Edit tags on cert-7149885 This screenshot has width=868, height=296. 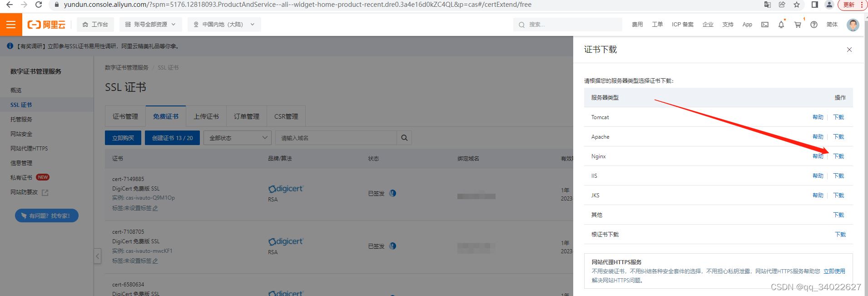click(155, 208)
